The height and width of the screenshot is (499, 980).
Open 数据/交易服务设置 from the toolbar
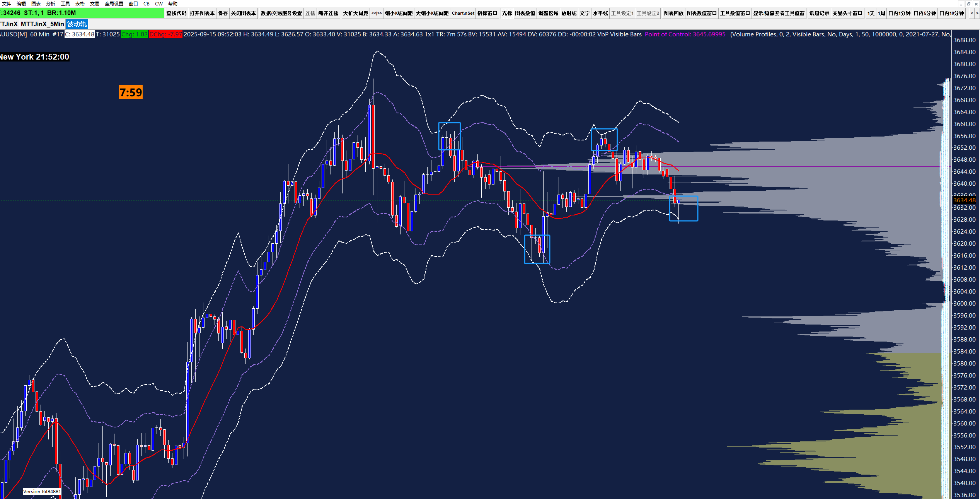tap(281, 13)
